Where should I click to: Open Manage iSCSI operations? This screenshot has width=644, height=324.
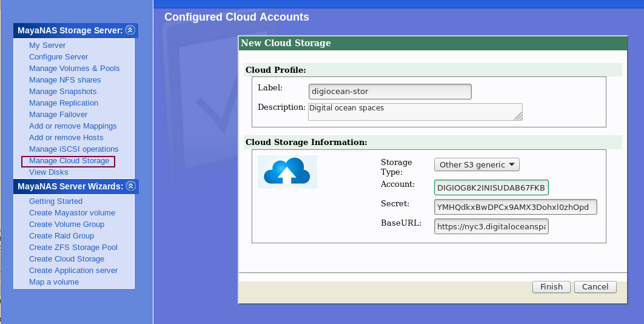point(73,149)
